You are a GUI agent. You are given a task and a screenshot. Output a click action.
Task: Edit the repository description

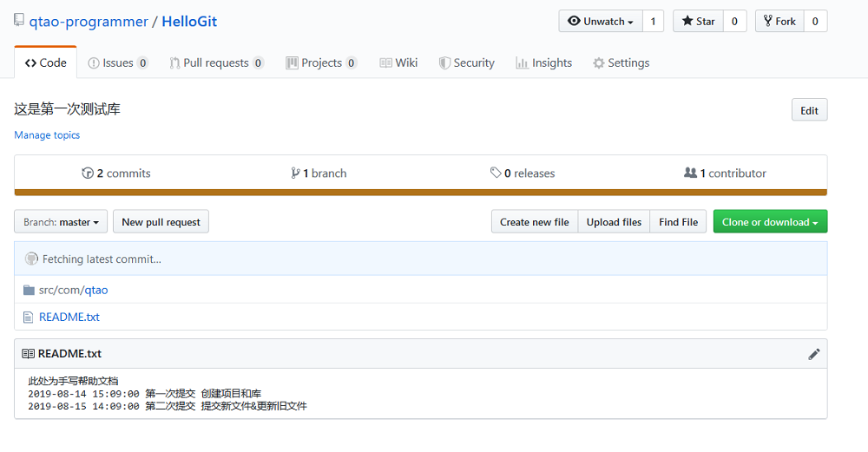[x=809, y=110]
